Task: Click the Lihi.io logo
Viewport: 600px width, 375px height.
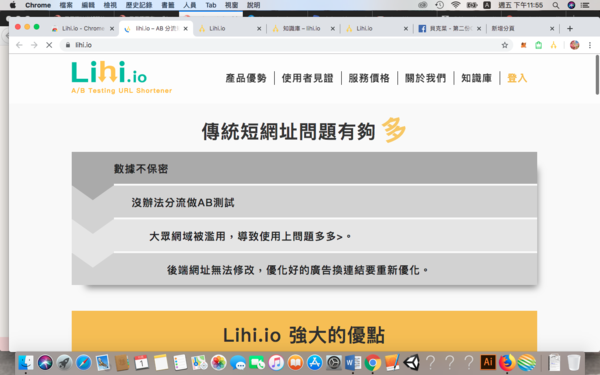Action: [121, 78]
